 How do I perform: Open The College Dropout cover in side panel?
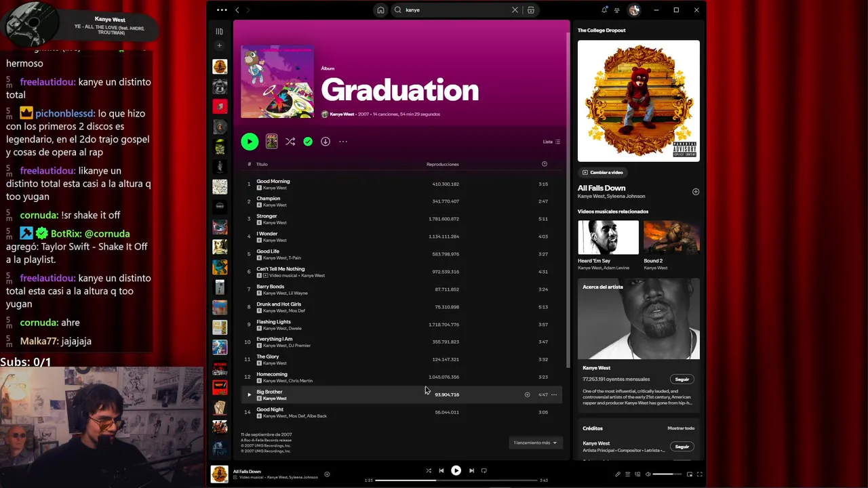pos(639,101)
